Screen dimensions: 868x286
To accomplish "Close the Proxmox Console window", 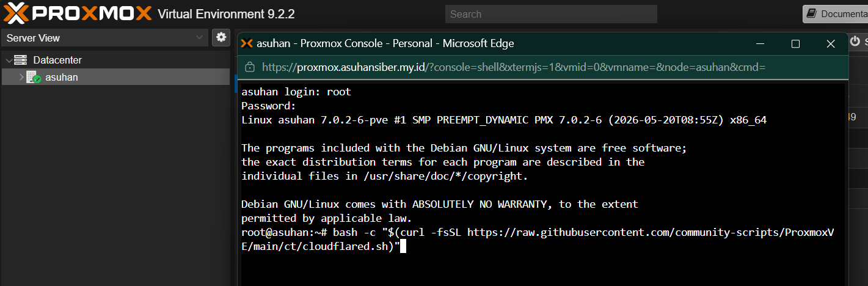I will (831, 43).
